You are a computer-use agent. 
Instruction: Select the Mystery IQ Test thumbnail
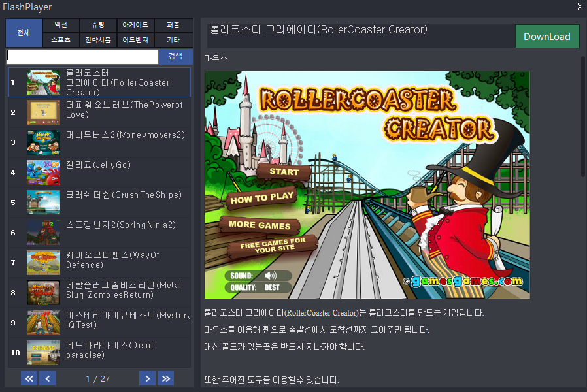[x=43, y=323]
